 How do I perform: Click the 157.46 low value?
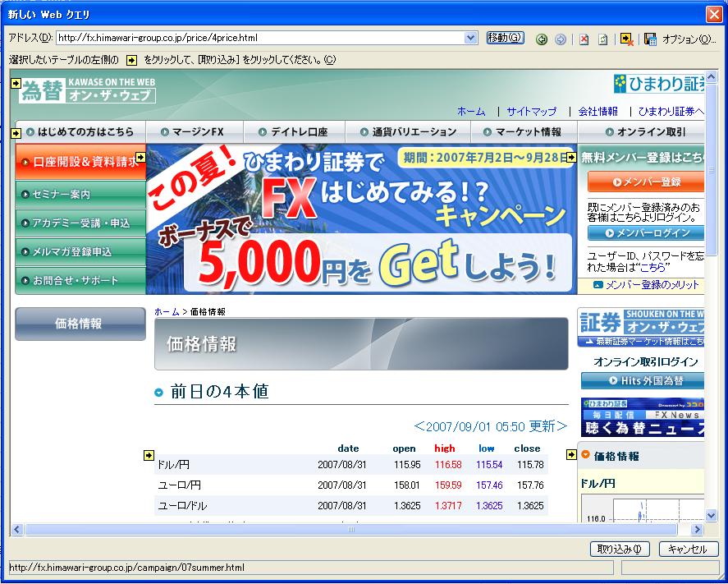489,485
